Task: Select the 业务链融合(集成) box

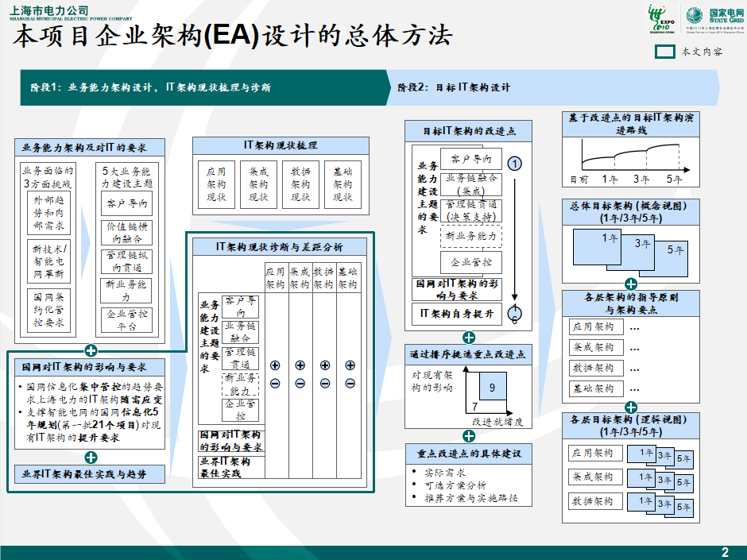Action: (x=471, y=185)
